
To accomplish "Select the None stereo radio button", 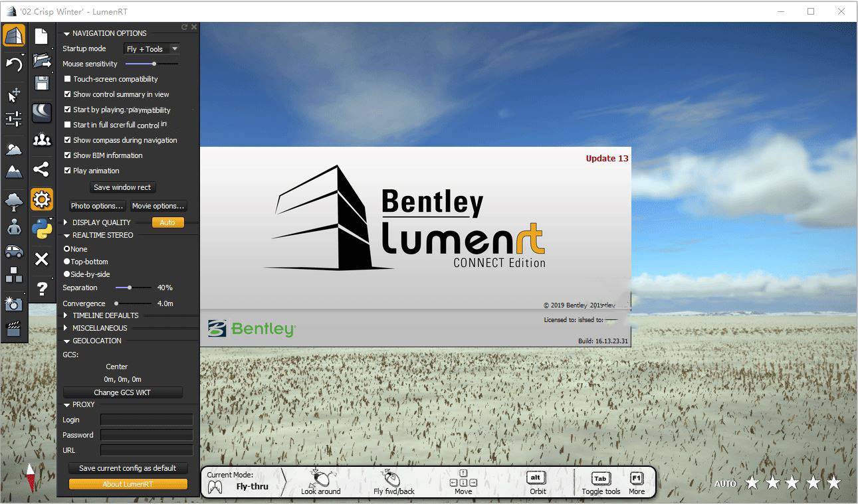I will click(x=66, y=249).
